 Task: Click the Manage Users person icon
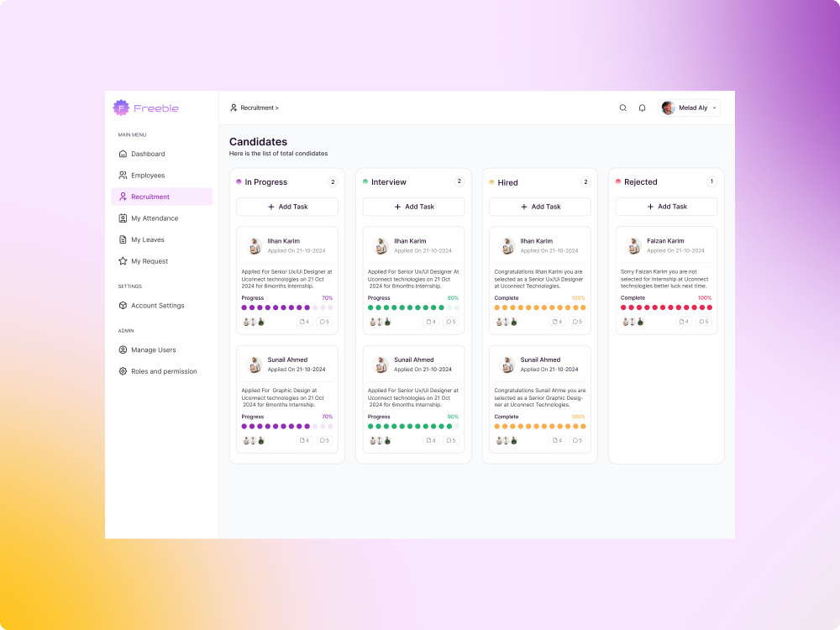click(x=123, y=349)
